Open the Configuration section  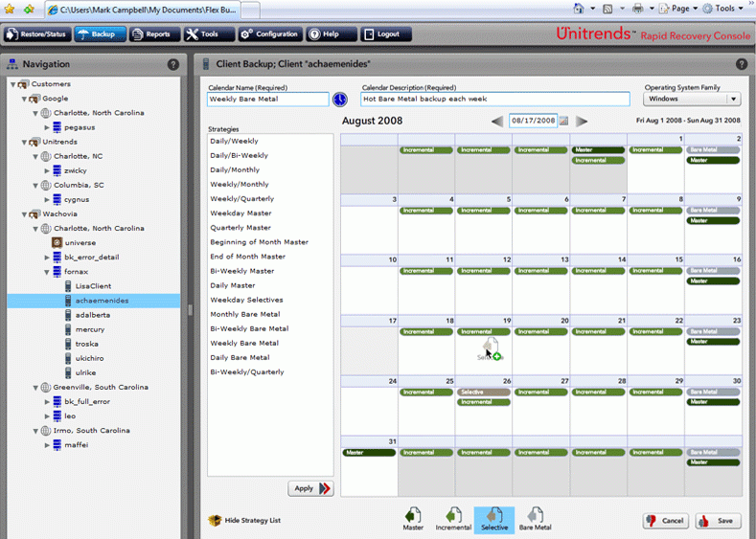click(270, 34)
